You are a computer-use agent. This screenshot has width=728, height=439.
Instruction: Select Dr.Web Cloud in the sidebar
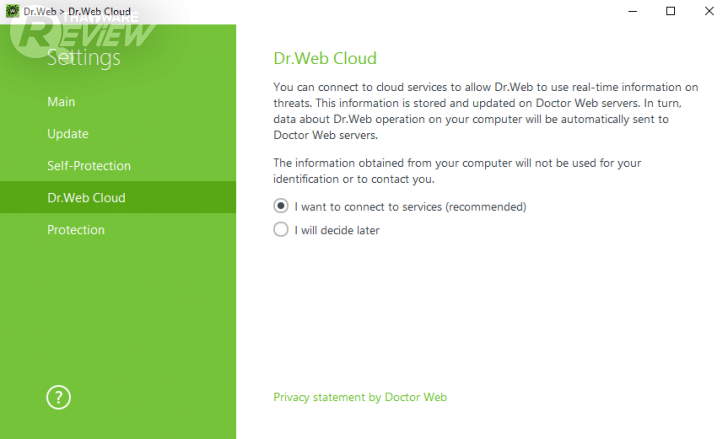point(86,198)
